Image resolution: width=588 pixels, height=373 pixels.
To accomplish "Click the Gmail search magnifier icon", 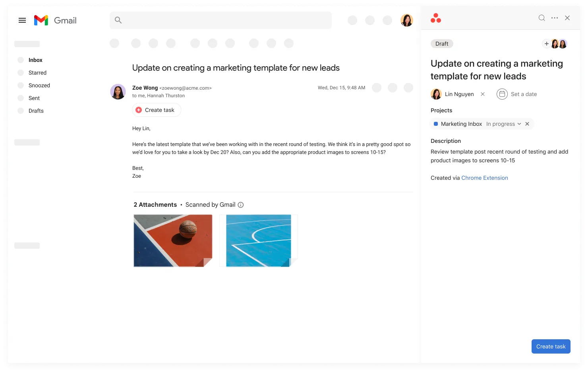I will 118,20.
